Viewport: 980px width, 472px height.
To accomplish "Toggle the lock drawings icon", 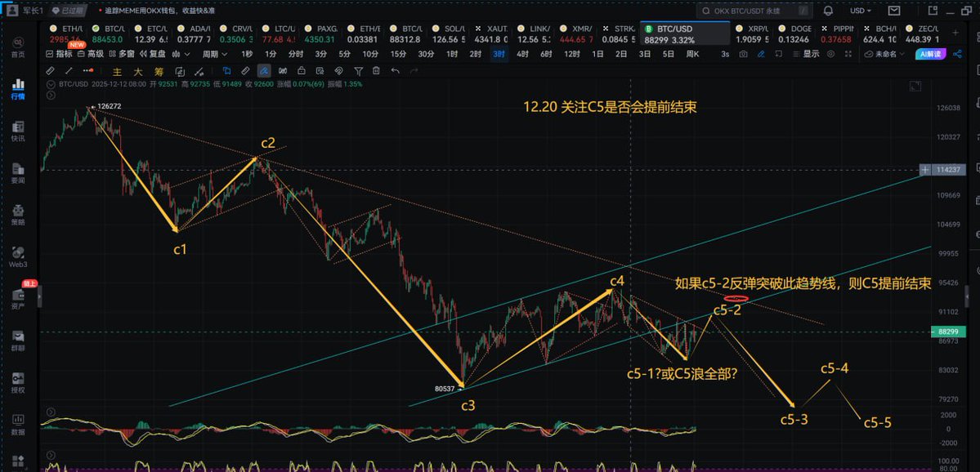I will click(302, 71).
